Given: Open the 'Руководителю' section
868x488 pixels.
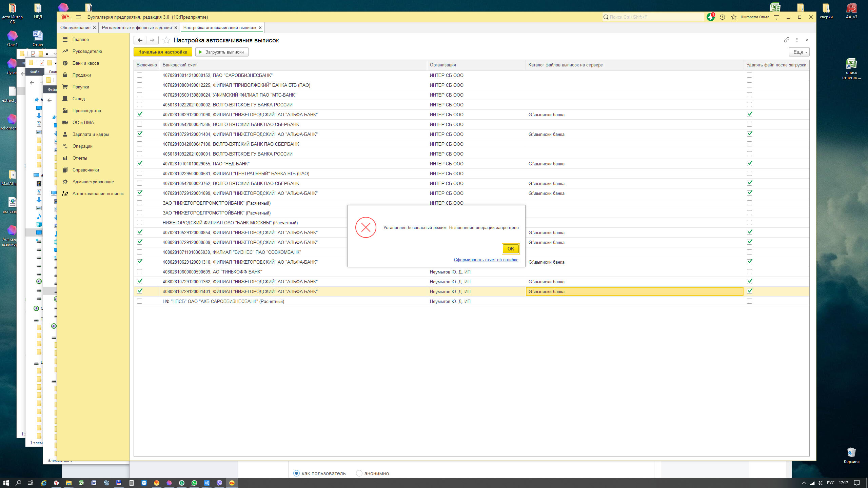Looking at the screenshot, I should pyautogui.click(x=87, y=51).
